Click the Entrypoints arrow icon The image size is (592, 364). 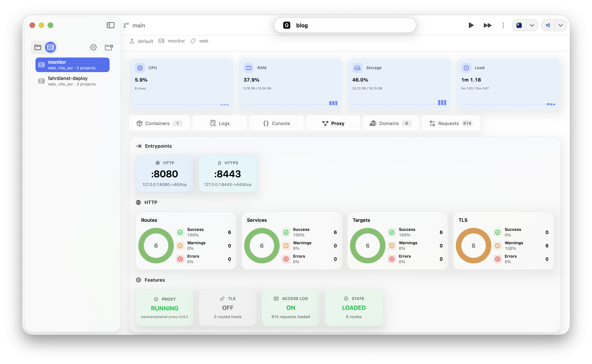139,146
